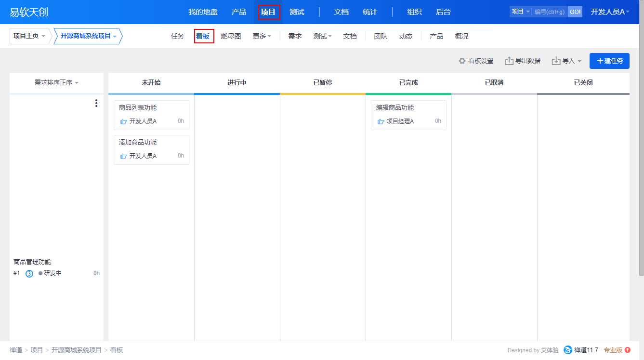
Task: Click the 已取消 column header
Action: 494,82
